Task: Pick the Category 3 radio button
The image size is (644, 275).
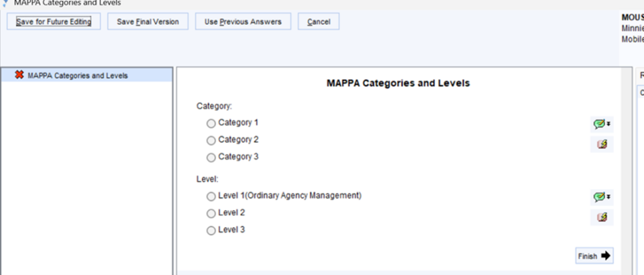Action: click(211, 158)
